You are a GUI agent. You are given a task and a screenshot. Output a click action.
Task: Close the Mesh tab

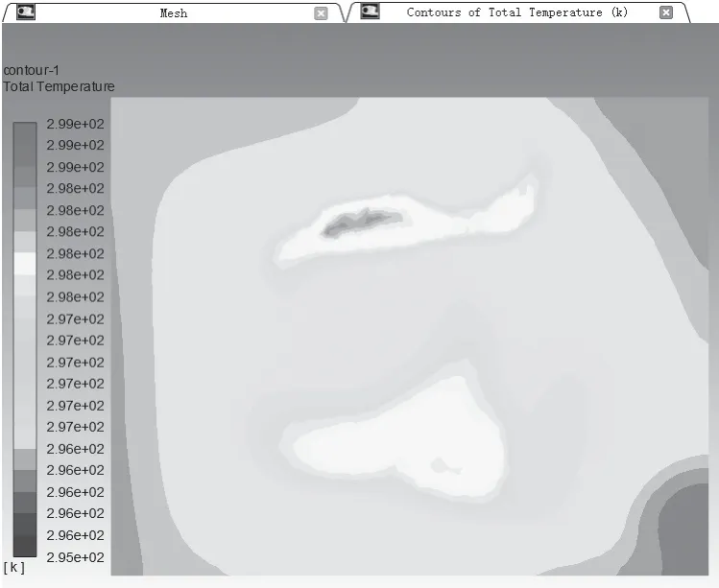coord(321,13)
